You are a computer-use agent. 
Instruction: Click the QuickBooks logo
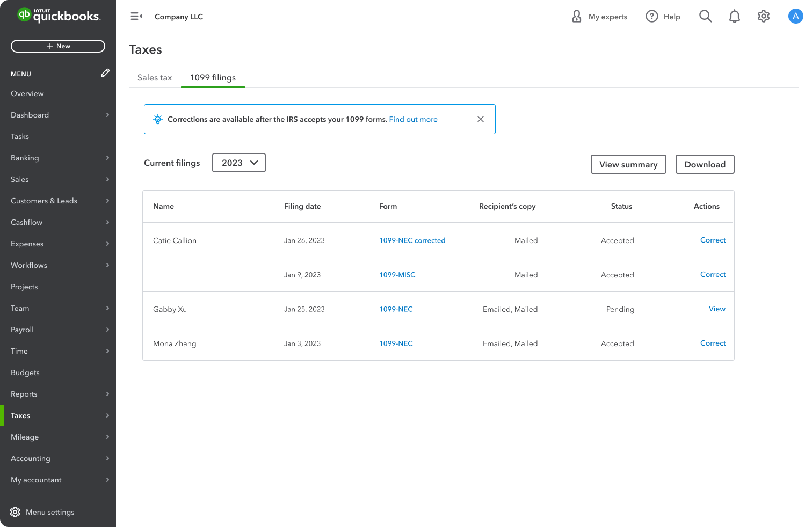pos(59,15)
